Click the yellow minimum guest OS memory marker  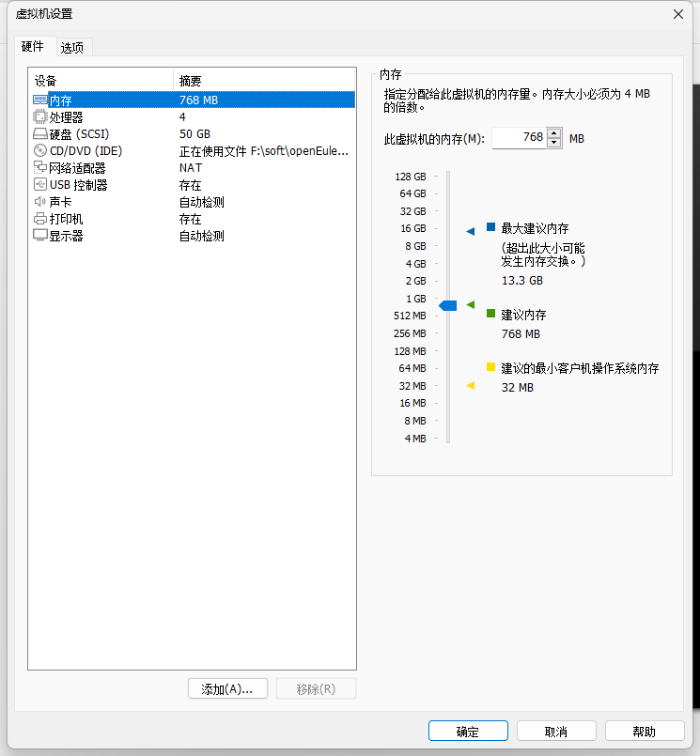coord(471,385)
